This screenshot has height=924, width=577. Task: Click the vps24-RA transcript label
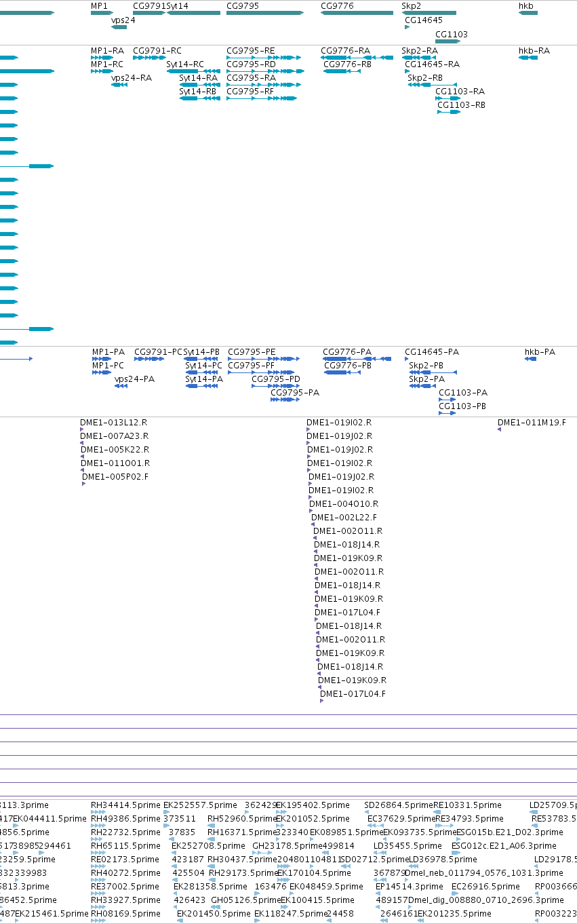coord(132,77)
